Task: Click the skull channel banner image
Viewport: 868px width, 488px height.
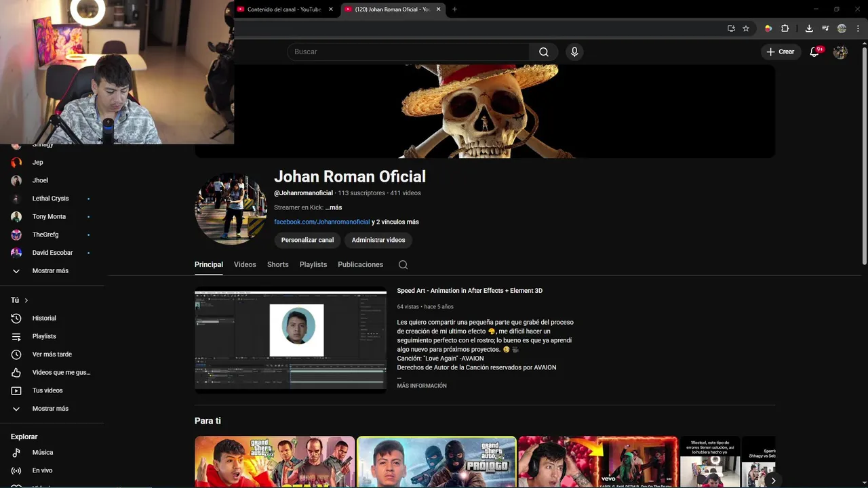Action: 485,111
